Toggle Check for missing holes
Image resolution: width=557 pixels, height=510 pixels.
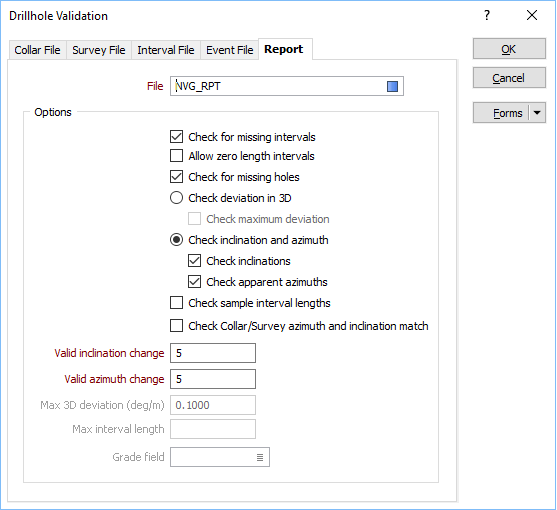pyautogui.click(x=177, y=177)
